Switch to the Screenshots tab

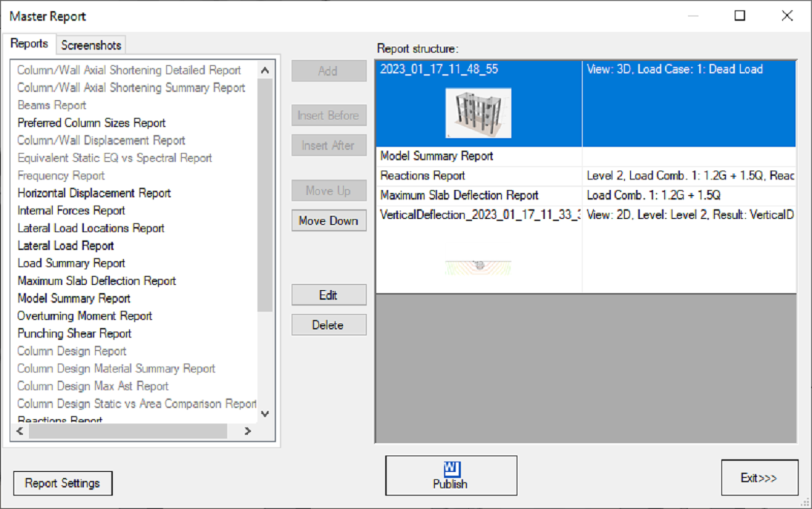[91, 45]
